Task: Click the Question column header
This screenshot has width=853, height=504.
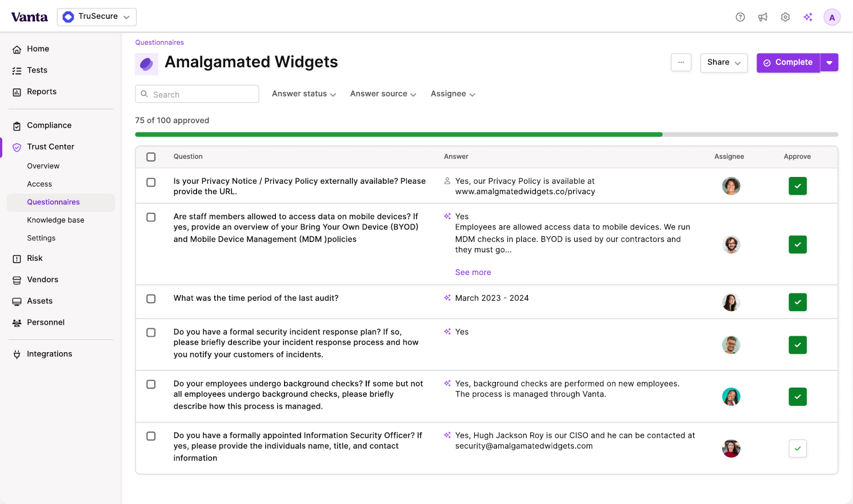Action: tap(188, 157)
